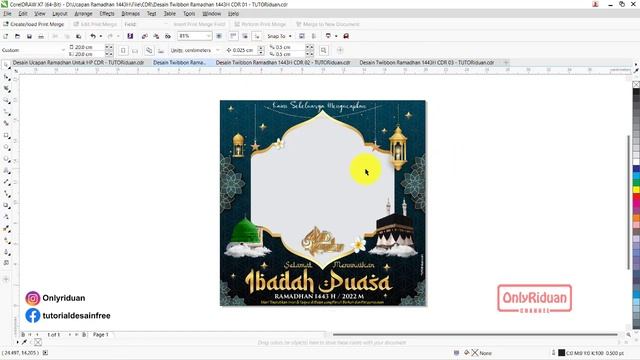Select the Parallel Dimension tool
This screenshot has width=640, height=360.
click(x=6, y=182)
